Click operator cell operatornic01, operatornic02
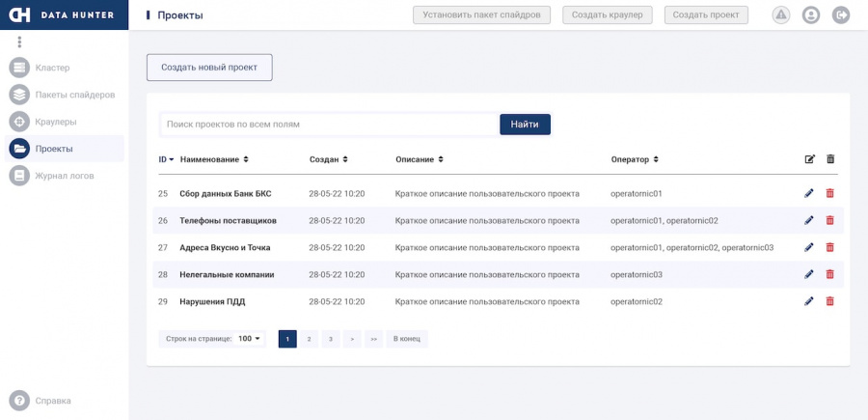Image resolution: width=868 pixels, height=420 pixels. [665, 220]
